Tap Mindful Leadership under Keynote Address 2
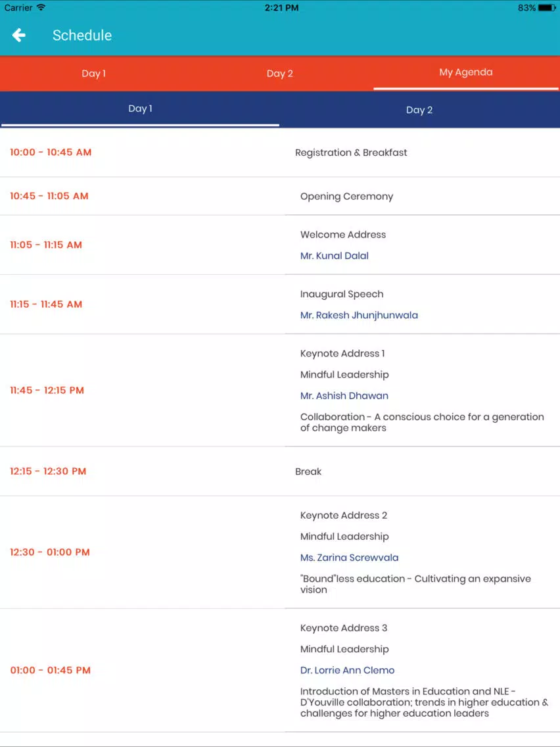 tap(344, 537)
